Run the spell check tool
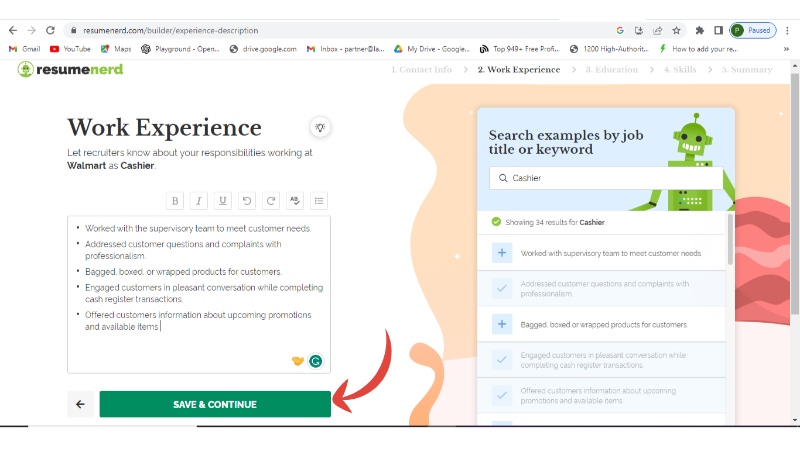 pos(295,201)
